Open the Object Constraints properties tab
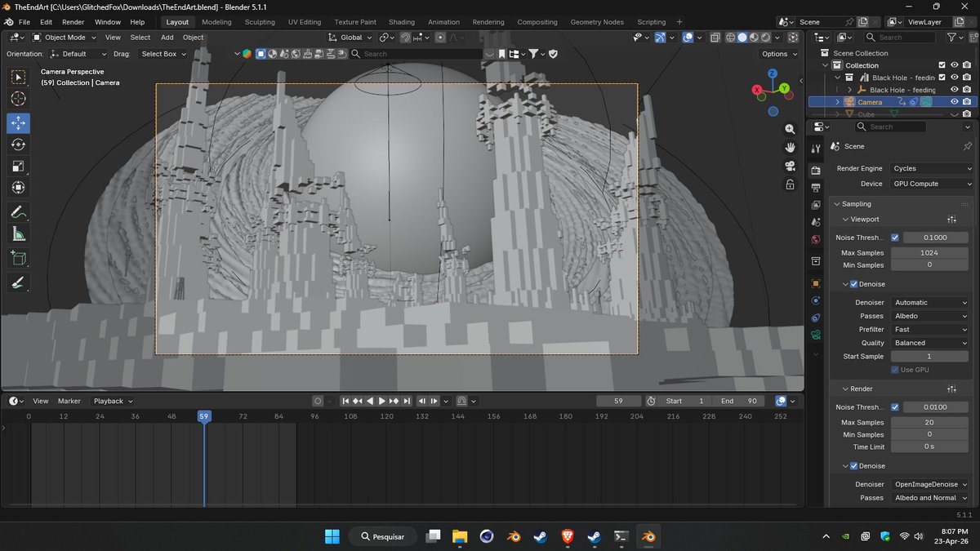 [x=815, y=318]
